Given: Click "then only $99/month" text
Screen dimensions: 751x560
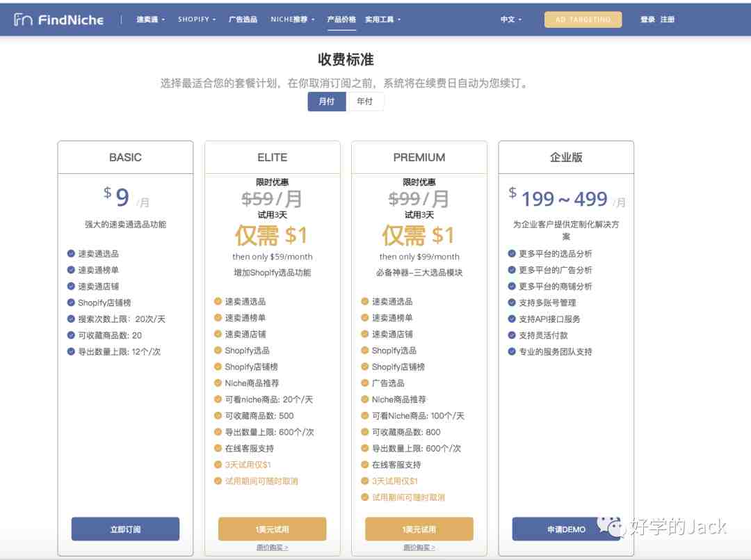Looking at the screenshot, I should [x=419, y=257].
